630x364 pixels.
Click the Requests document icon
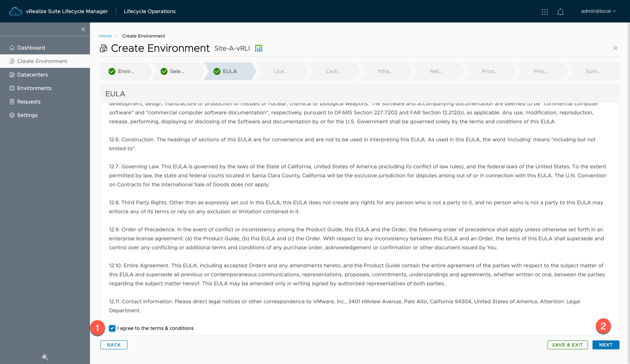(12, 102)
